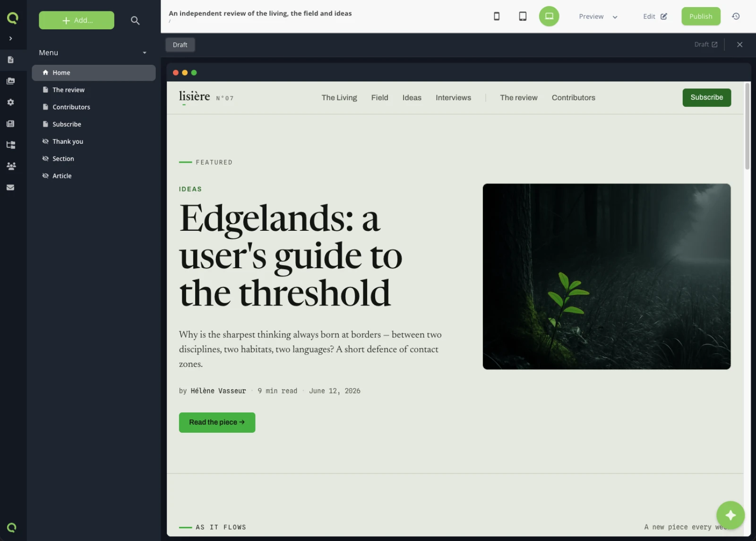Click the Publish button
Screen dimensions: 756x541
(701, 16)
